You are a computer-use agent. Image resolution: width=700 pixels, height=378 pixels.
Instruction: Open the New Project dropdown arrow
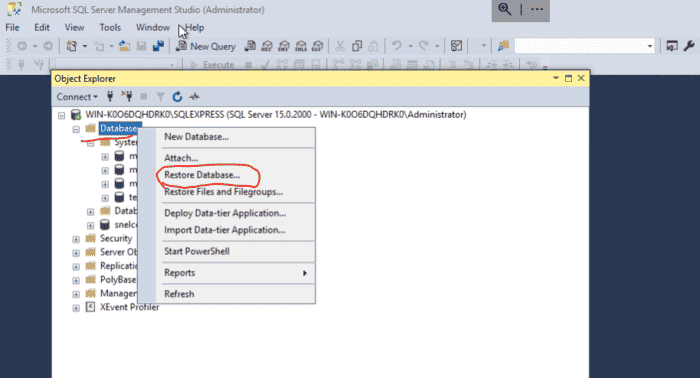tap(85, 46)
